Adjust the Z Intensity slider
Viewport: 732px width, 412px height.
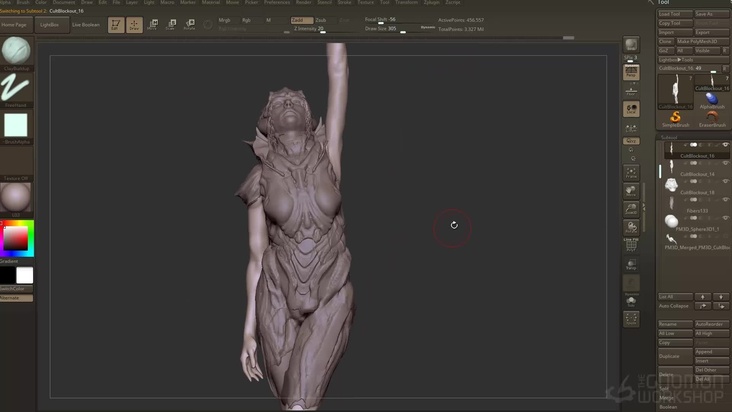[327, 29]
